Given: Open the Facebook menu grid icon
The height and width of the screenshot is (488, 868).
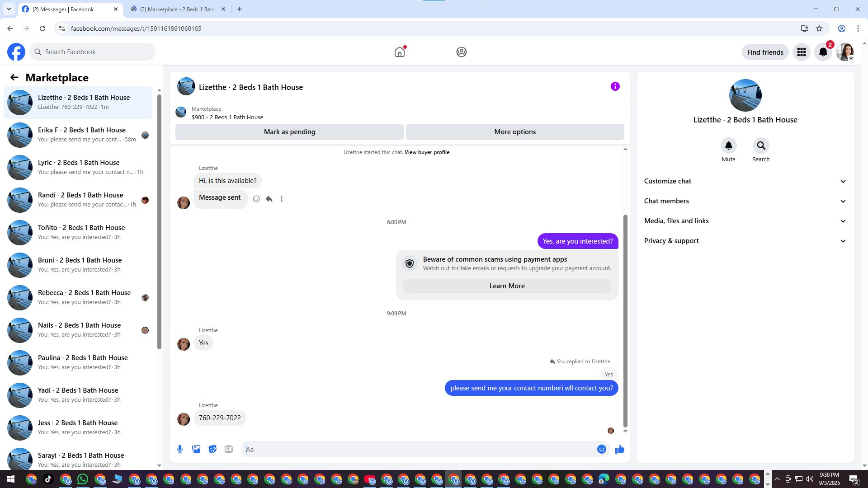Looking at the screenshot, I should (802, 52).
